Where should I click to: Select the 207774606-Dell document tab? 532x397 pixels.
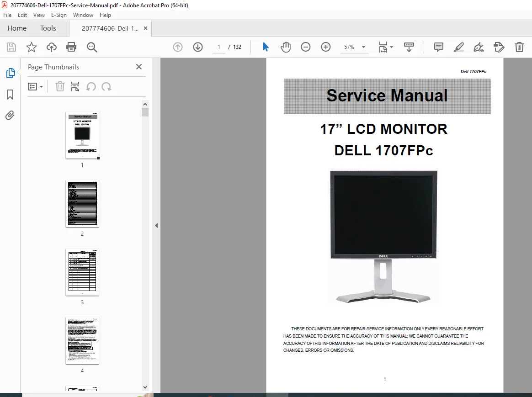tap(110, 28)
